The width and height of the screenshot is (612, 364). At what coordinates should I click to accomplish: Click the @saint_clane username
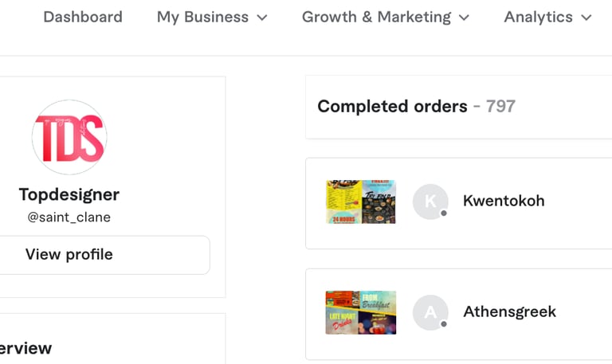[69, 217]
